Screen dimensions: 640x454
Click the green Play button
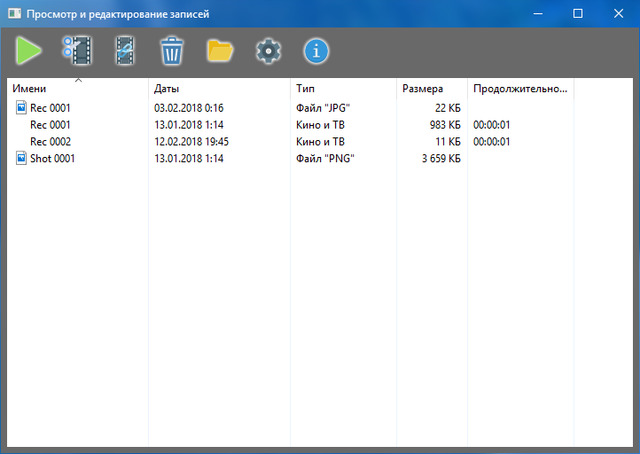[x=29, y=50]
